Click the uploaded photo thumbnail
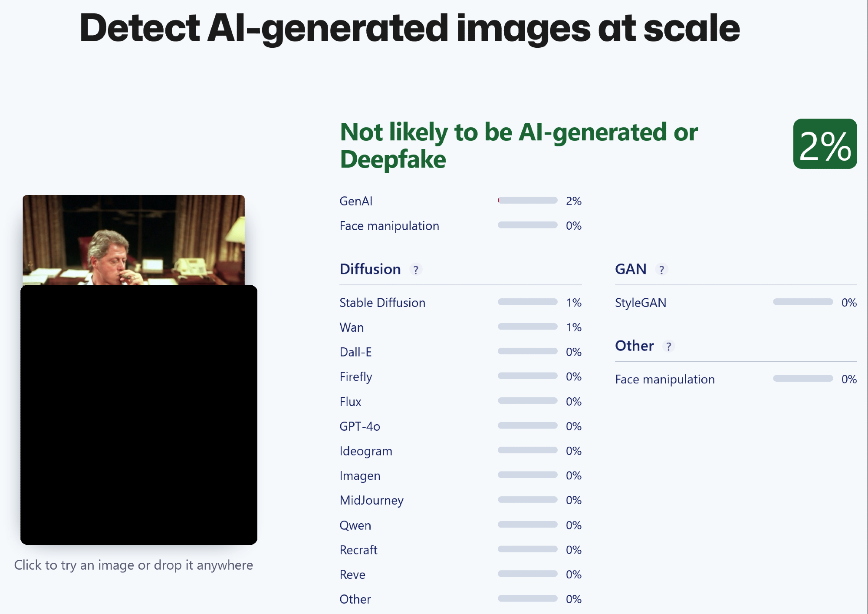The width and height of the screenshot is (868, 614). pyautogui.click(x=134, y=240)
